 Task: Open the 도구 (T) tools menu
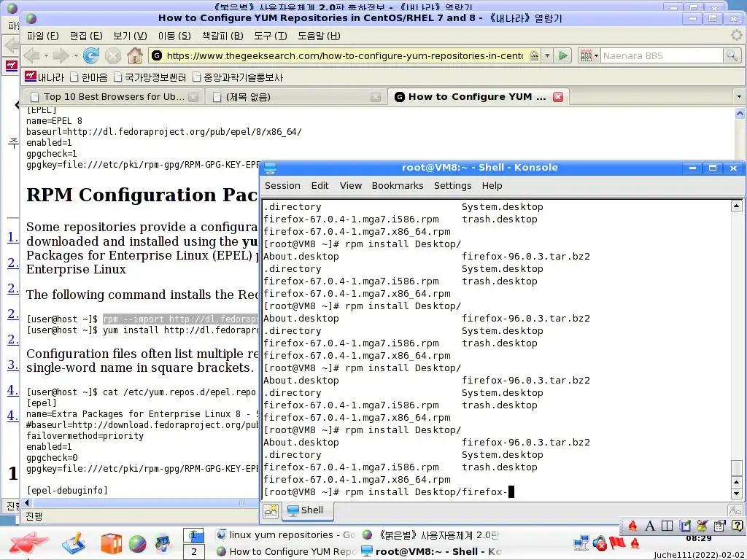pos(270,36)
